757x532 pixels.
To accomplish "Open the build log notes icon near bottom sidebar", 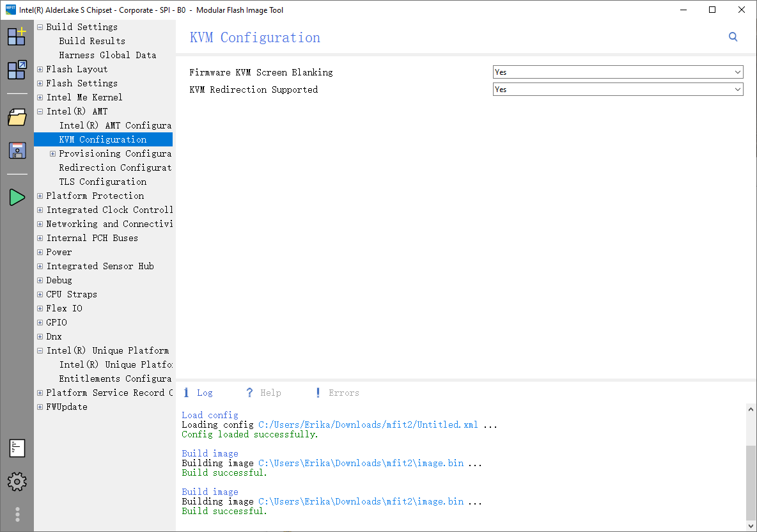I will pos(17,448).
